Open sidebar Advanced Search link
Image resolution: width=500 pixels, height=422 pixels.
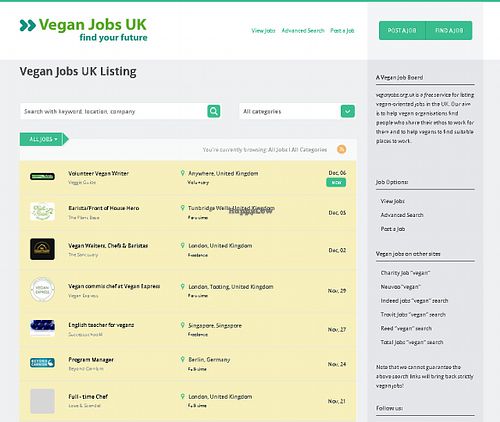click(402, 215)
